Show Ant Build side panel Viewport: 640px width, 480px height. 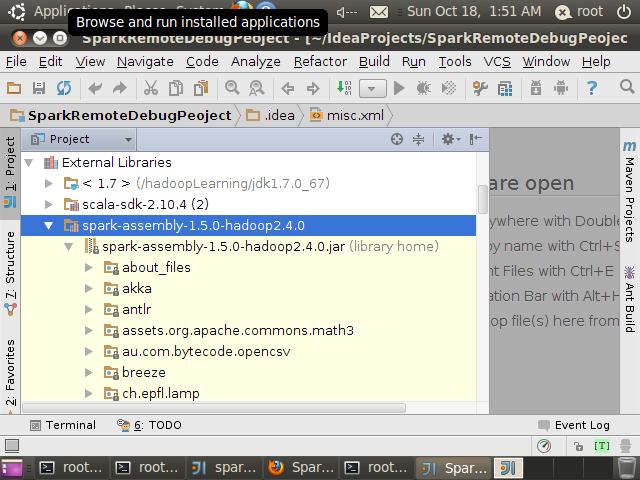(x=630, y=299)
